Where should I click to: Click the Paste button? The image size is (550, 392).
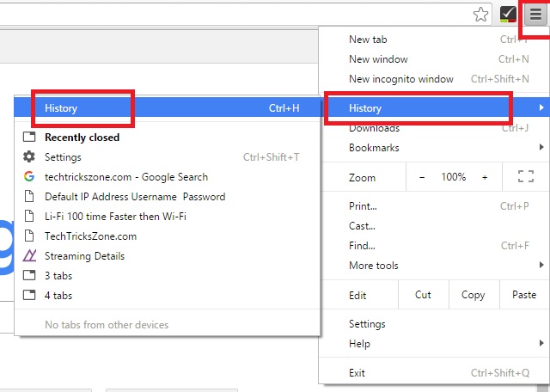(523, 295)
